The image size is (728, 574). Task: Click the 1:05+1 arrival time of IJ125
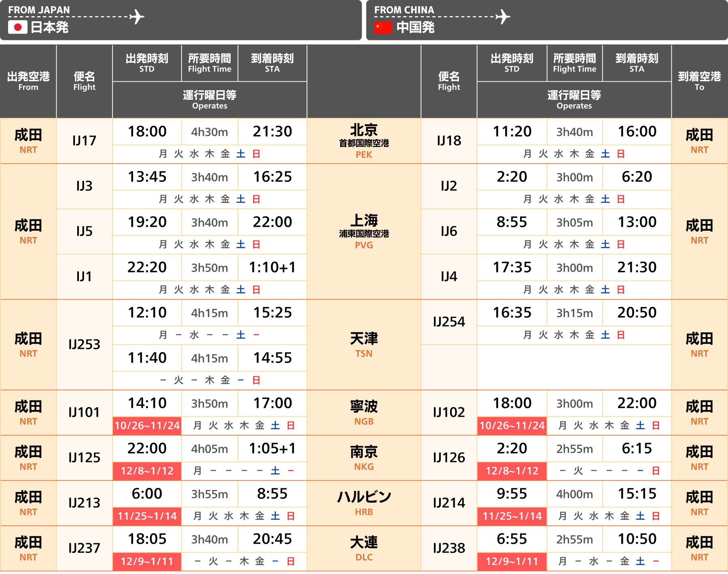272,448
